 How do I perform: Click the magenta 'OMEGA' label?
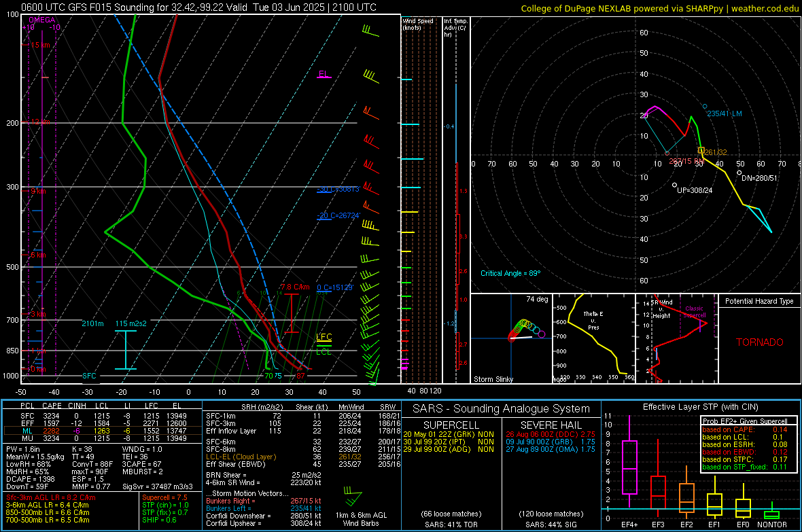[41, 20]
